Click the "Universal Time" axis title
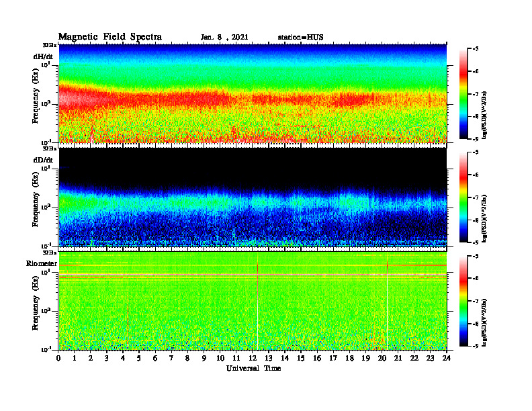 tap(254, 368)
